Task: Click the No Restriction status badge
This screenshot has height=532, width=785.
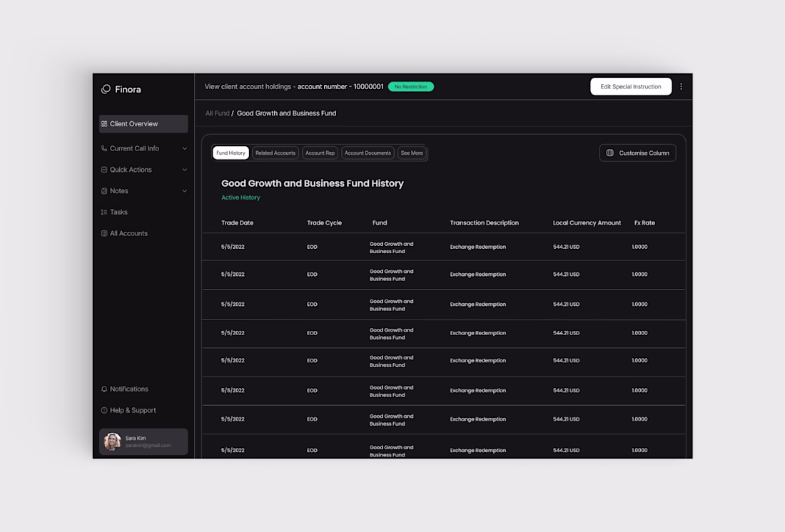Action: [x=410, y=86]
